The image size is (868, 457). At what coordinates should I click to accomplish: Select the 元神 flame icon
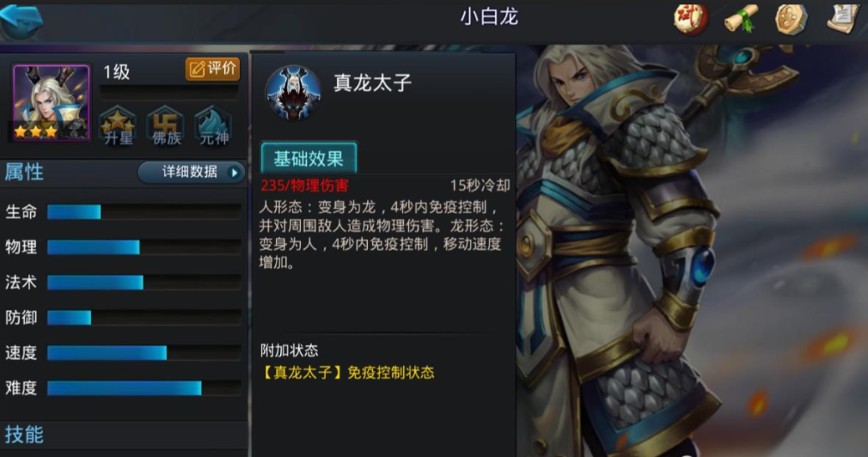214,126
